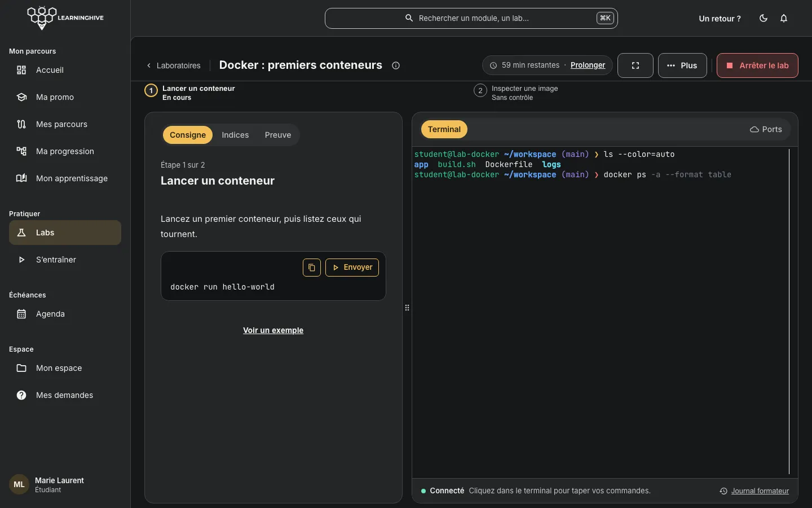Copy the docker run command
Image resolution: width=812 pixels, height=508 pixels.
(312, 268)
